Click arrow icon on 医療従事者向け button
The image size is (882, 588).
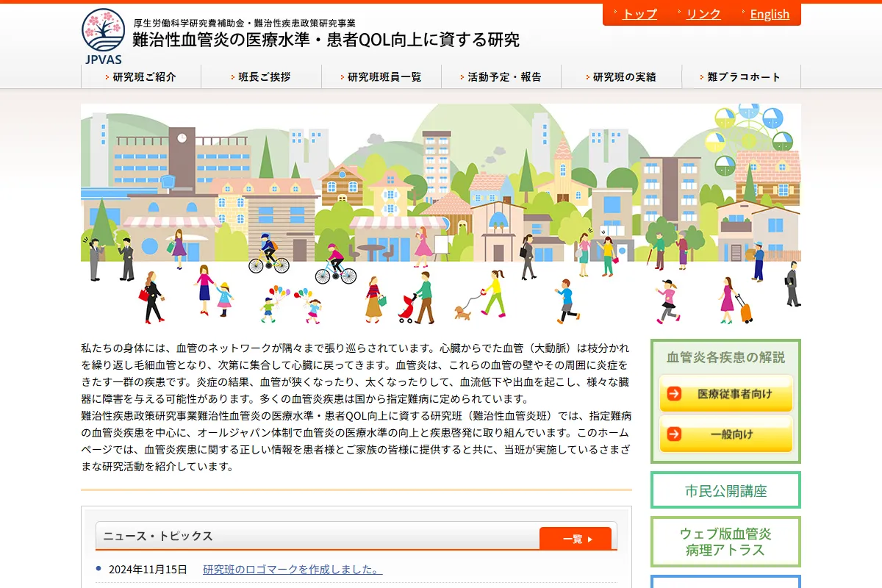673,394
